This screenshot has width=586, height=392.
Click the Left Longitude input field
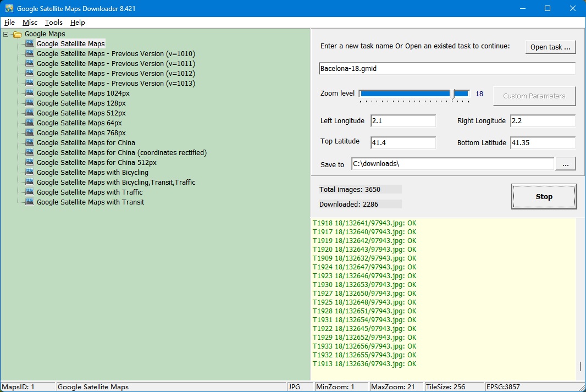click(x=403, y=121)
